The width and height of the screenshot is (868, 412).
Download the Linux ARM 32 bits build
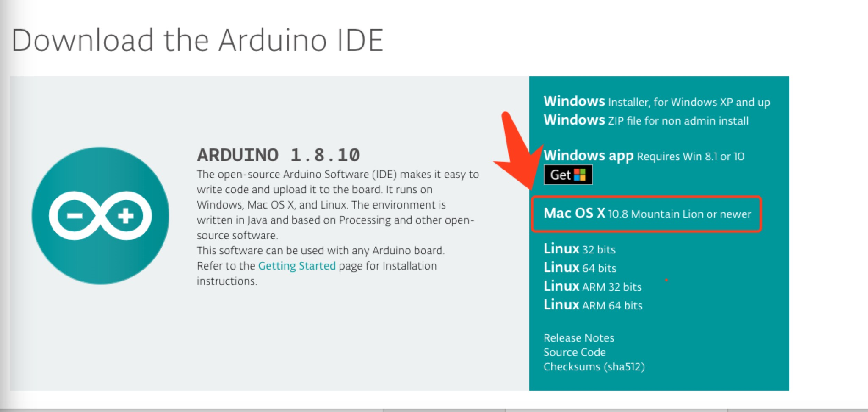click(x=592, y=286)
